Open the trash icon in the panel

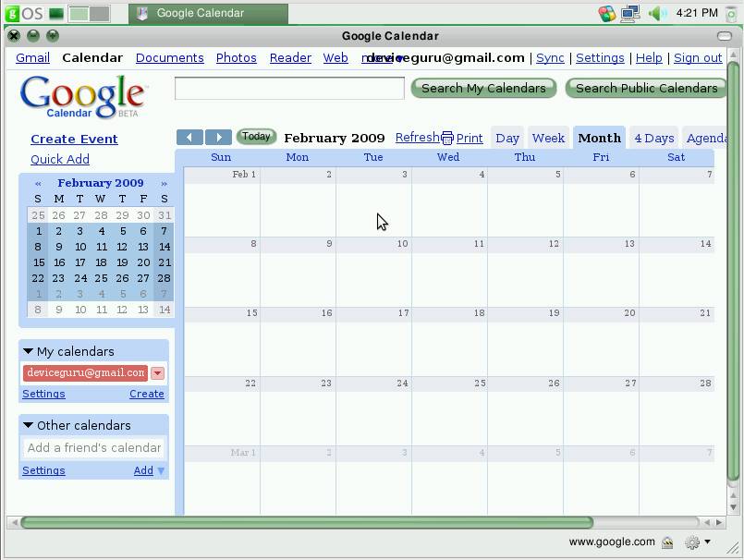(731, 13)
